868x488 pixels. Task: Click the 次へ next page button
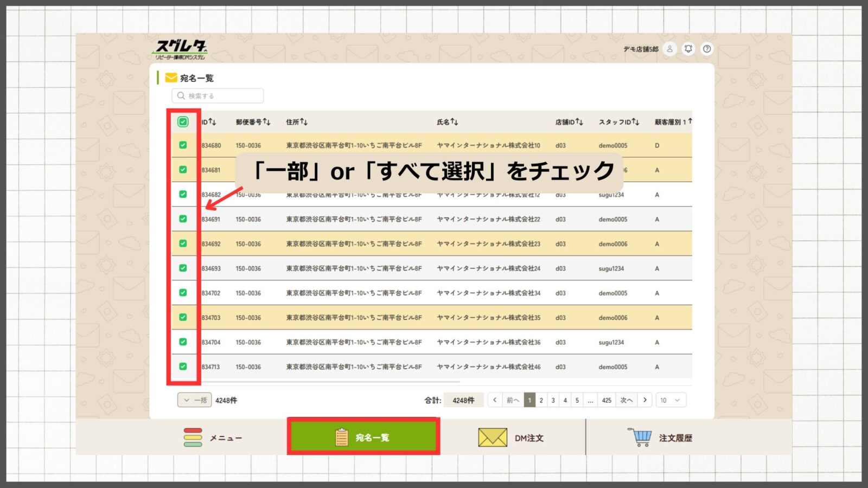point(626,400)
